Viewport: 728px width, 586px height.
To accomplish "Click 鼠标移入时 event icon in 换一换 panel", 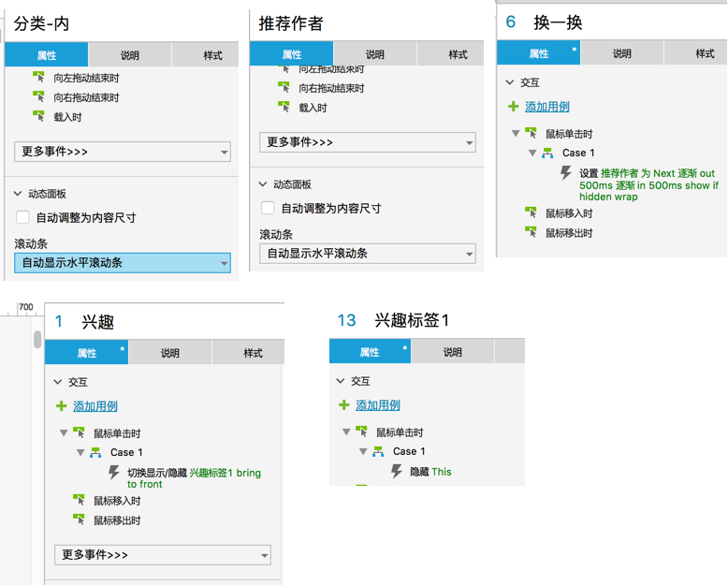I will pos(531,212).
